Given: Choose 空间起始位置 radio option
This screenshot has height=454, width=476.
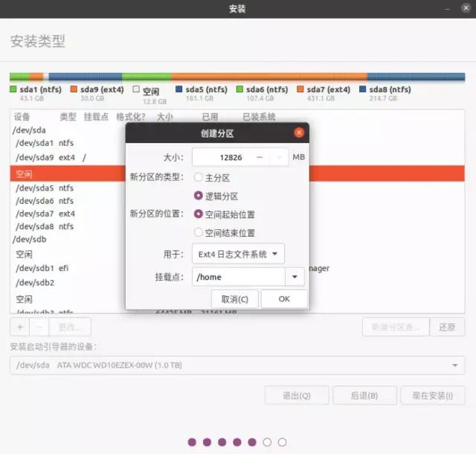Looking at the screenshot, I should 198,214.
